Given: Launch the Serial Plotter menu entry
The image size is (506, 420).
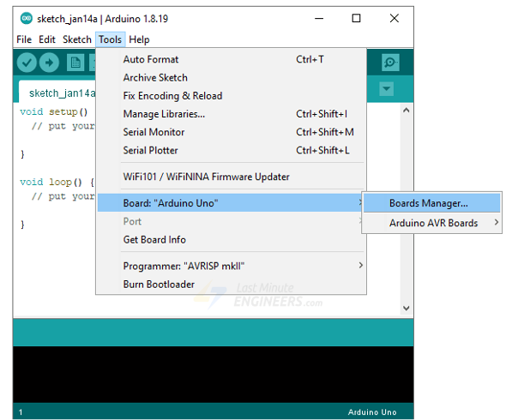Looking at the screenshot, I should coord(231,150).
